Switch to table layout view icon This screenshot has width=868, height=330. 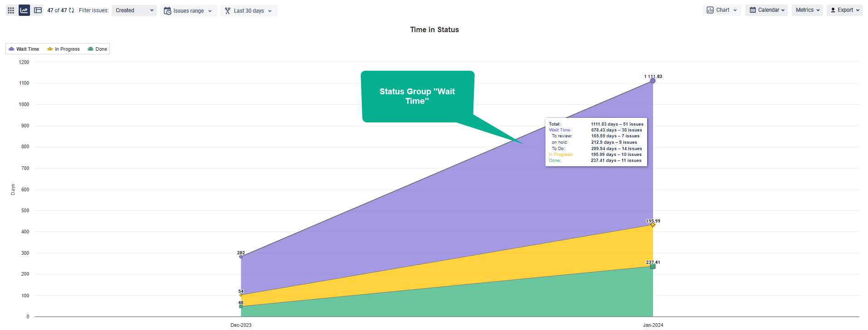point(38,10)
